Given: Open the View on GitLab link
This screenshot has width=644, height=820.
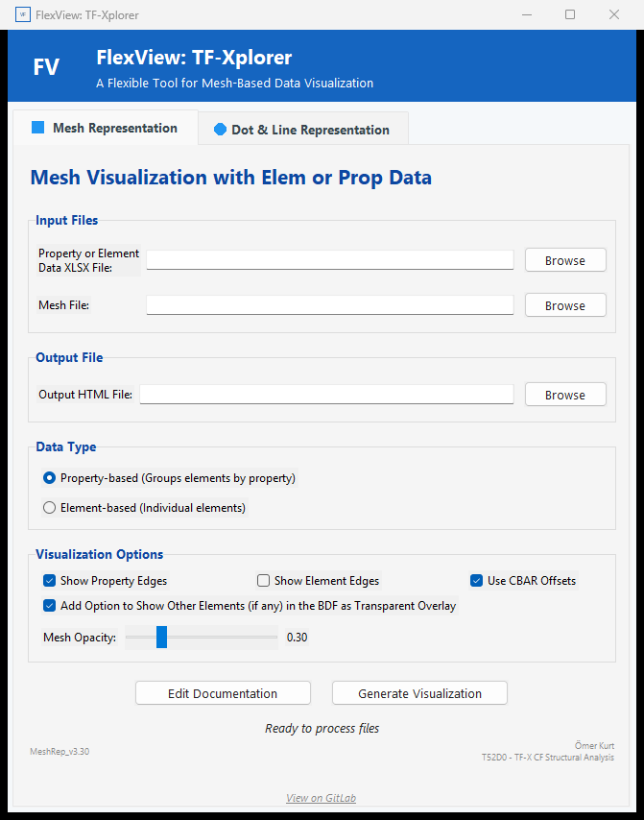Looking at the screenshot, I should pyautogui.click(x=322, y=798).
